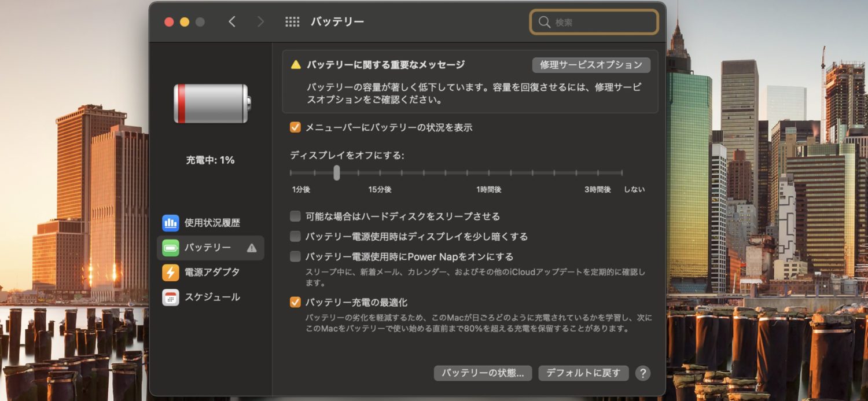This screenshot has height=401, width=868.
Task: Click the 1時間後 slider label
Action: (489, 190)
